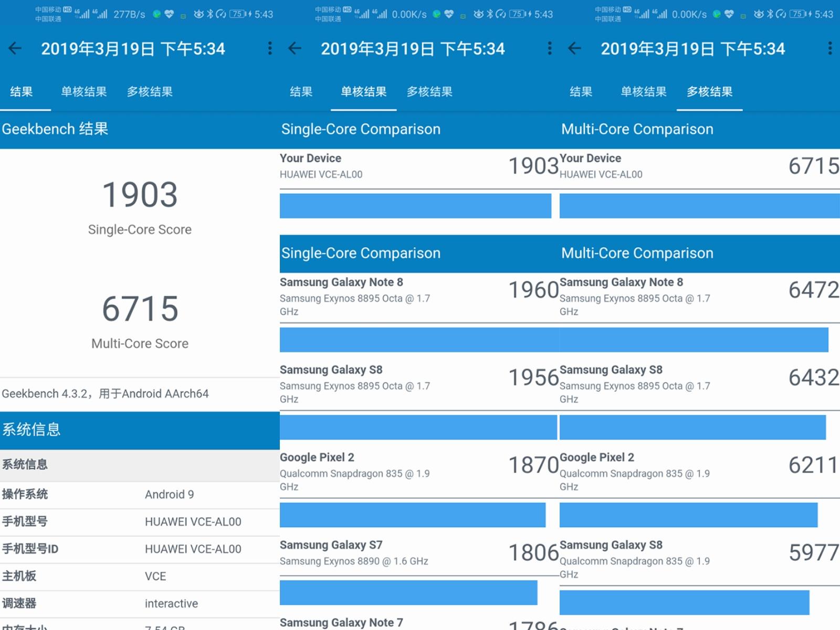This screenshot has width=840, height=630.
Task: Tap the 操作系统 Android 9 row
Action: click(140, 495)
